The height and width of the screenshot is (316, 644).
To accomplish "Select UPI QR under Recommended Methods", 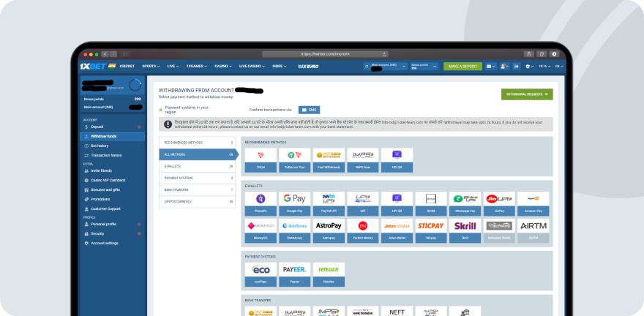I will click(397, 160).
